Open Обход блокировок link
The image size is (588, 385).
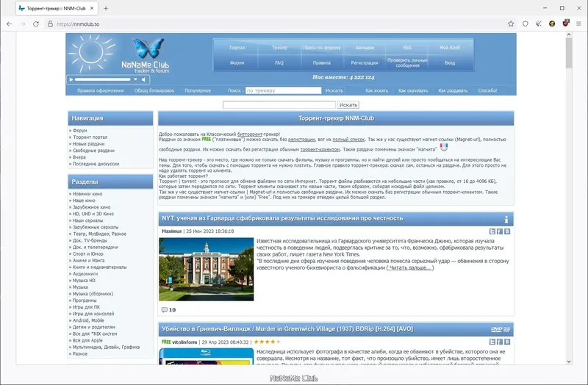pyautogui.click(x=154, y=90)
